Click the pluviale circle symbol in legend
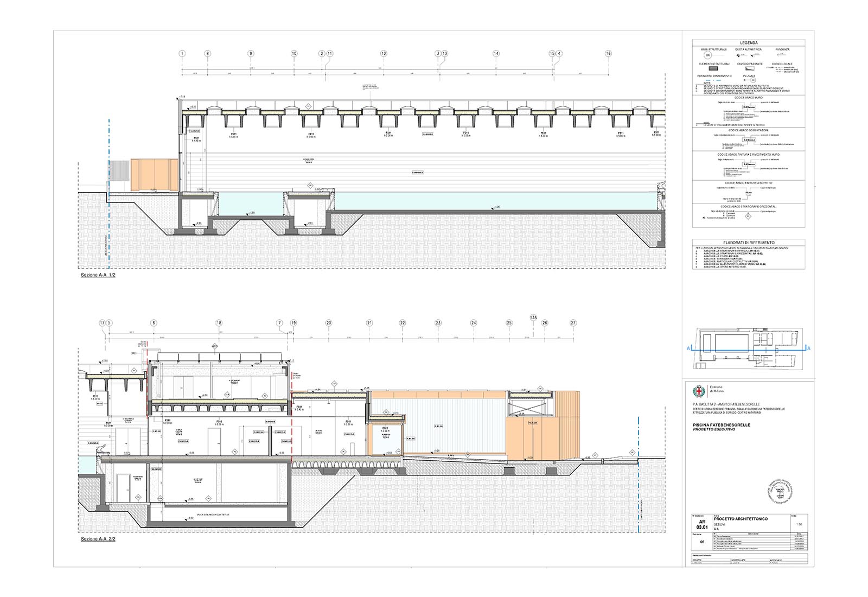 coord(752,80)
